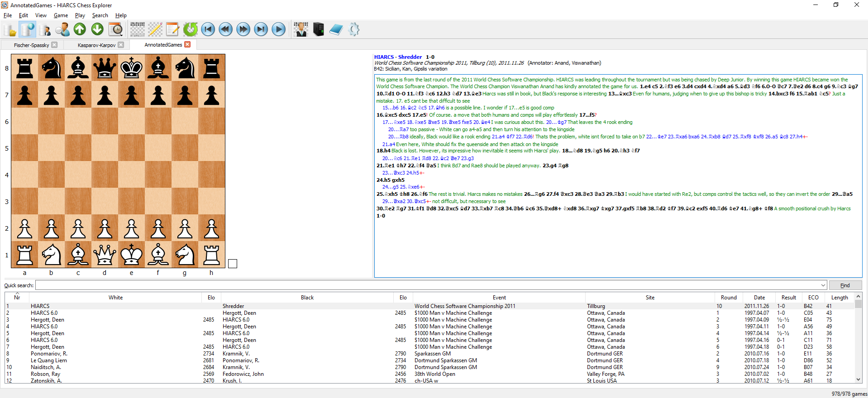Open the chess engine computer icon

coord(319,30)
